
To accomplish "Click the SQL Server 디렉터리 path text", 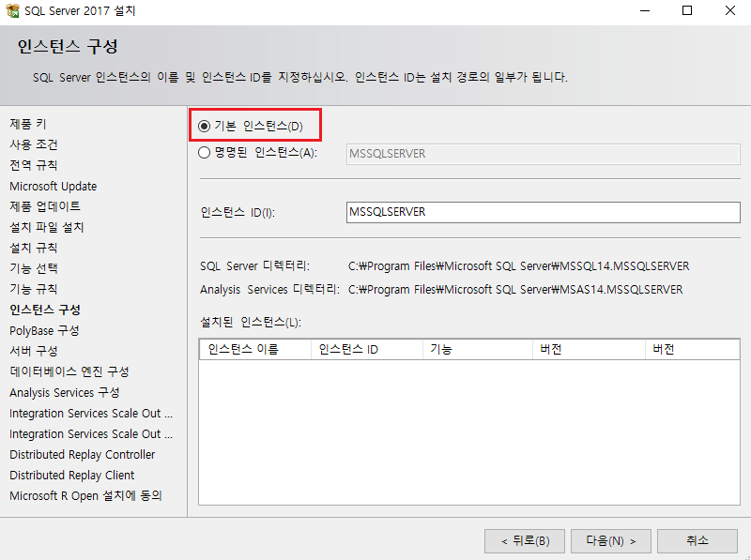I will click(519, 266).
